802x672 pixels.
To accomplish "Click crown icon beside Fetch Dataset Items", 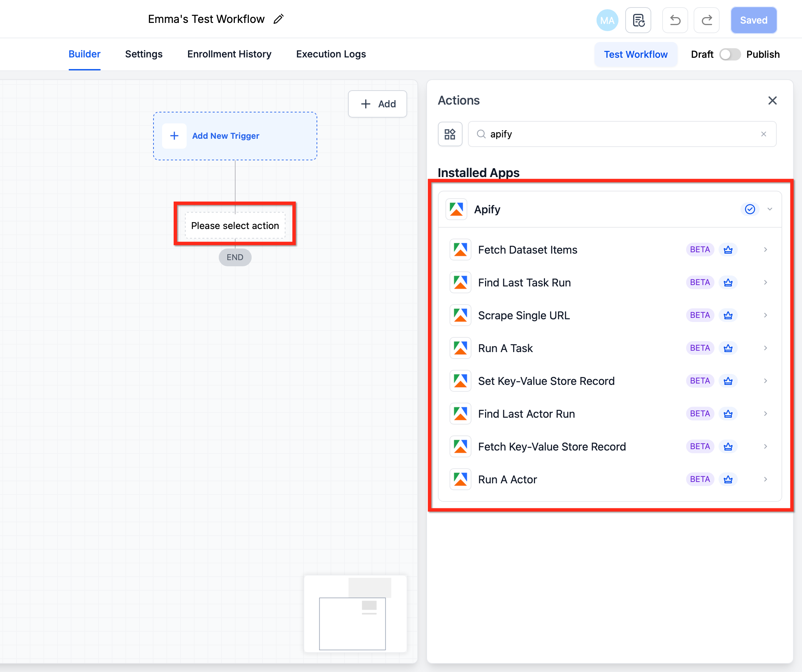I will tap(728, 250).
